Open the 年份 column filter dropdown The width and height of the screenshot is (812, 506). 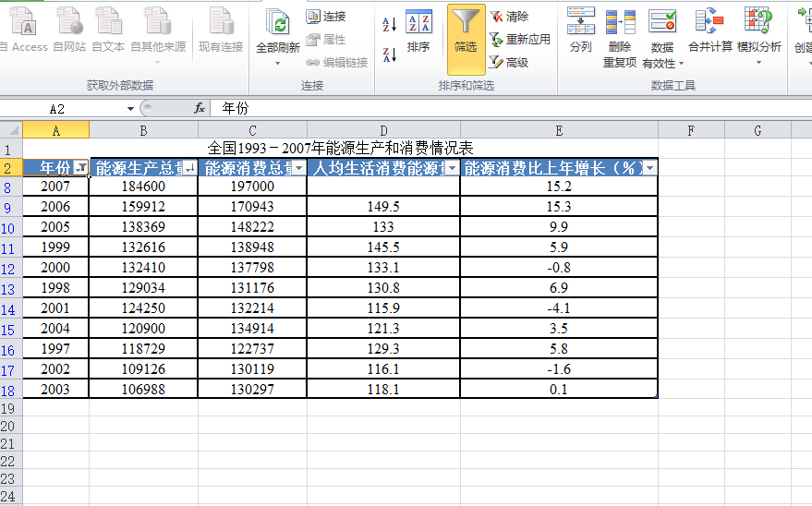click(x=81, y=168)
